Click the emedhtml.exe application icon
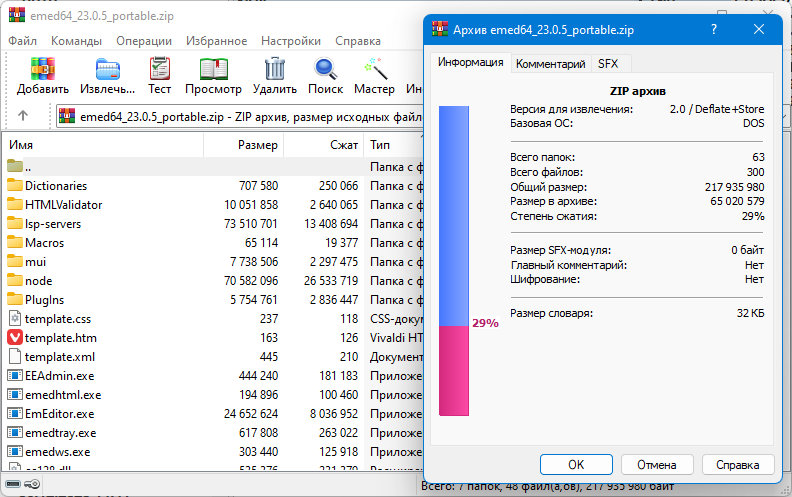 15,394
